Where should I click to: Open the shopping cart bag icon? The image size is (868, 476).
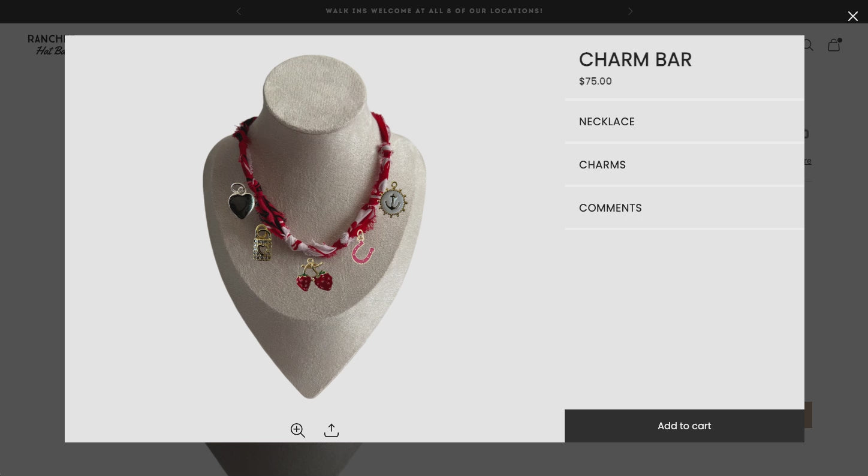[x=834, y=45]
